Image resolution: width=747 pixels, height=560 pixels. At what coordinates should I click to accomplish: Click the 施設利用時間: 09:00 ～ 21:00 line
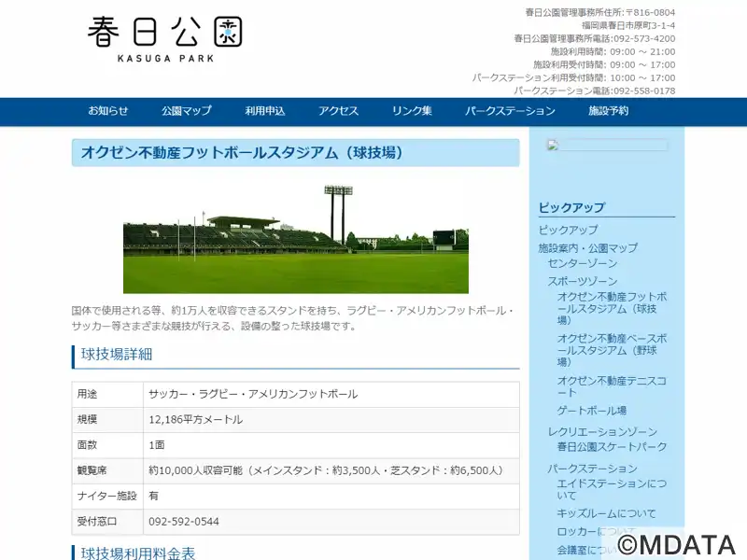(x=613, y=51)
